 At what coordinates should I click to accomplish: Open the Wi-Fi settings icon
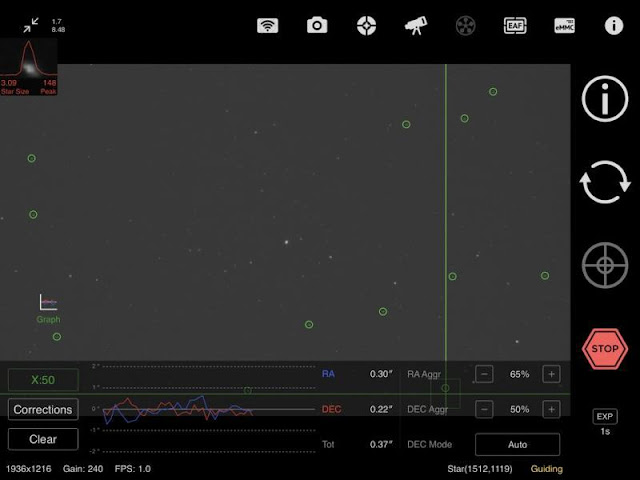268,26
